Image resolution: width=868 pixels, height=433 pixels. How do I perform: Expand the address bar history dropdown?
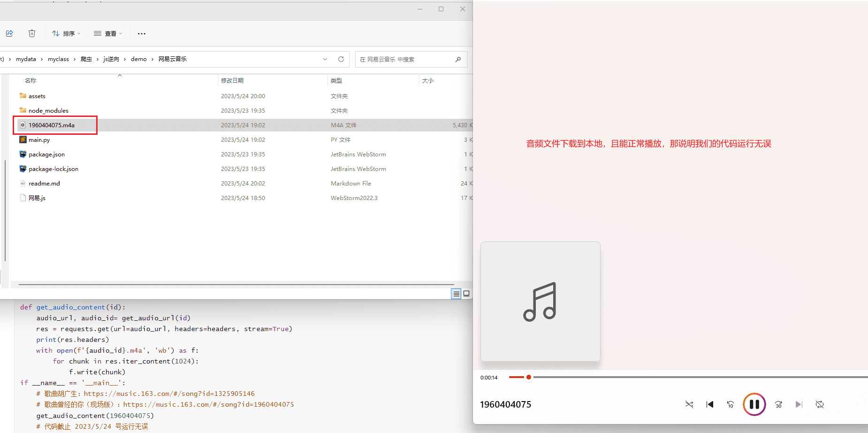pos(325,59)
